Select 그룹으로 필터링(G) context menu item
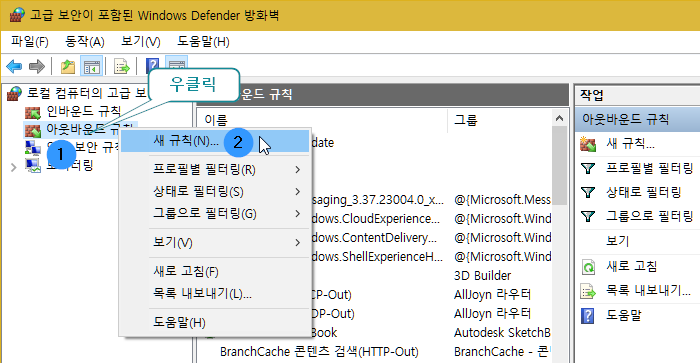 pos(215,213)
